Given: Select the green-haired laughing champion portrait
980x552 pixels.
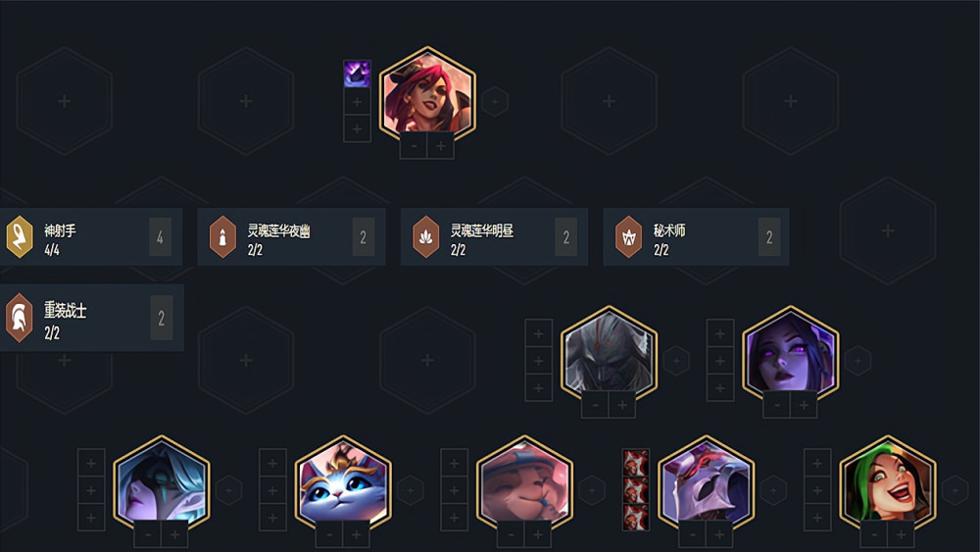Looking at the screenshot, I should 888,483.
